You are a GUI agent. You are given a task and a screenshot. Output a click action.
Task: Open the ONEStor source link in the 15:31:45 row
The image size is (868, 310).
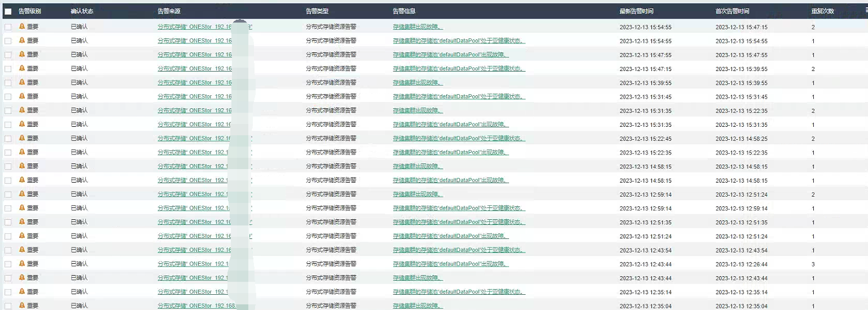click(195, 96)
